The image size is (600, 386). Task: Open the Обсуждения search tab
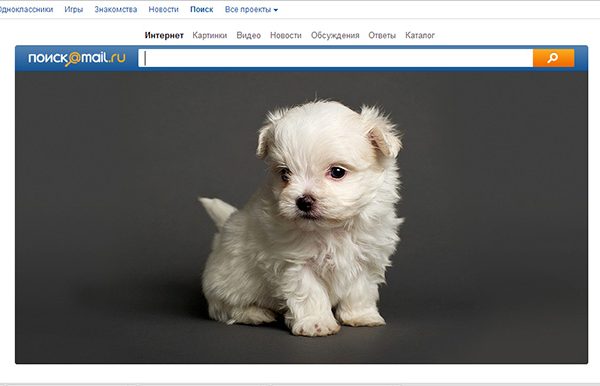335,36
